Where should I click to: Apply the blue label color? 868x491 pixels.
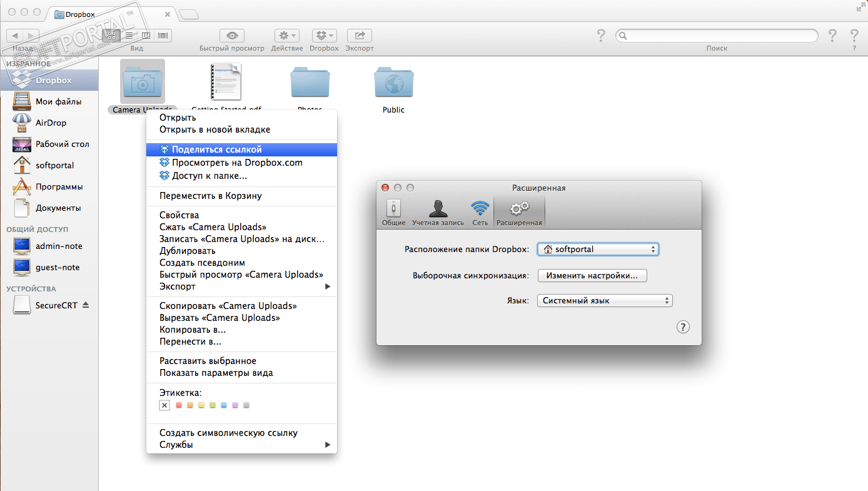[224, 405]
